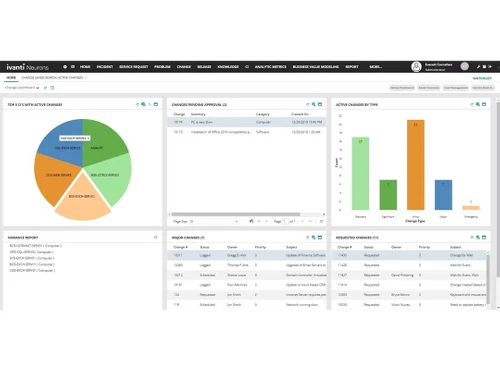Image resolution: width=500 pixels, height=375 pixels.
Task: Select the HOME workspace tab below the logo
Action: [11, 78]
